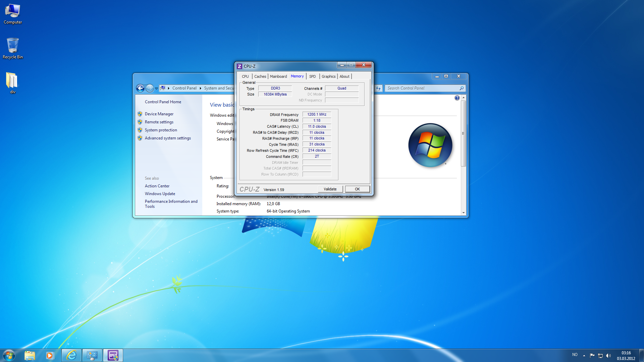This screenshot has width=644, height=362.
Task: Click the Shield icon beside Device Manager
Action: click(x=140, y=114)
